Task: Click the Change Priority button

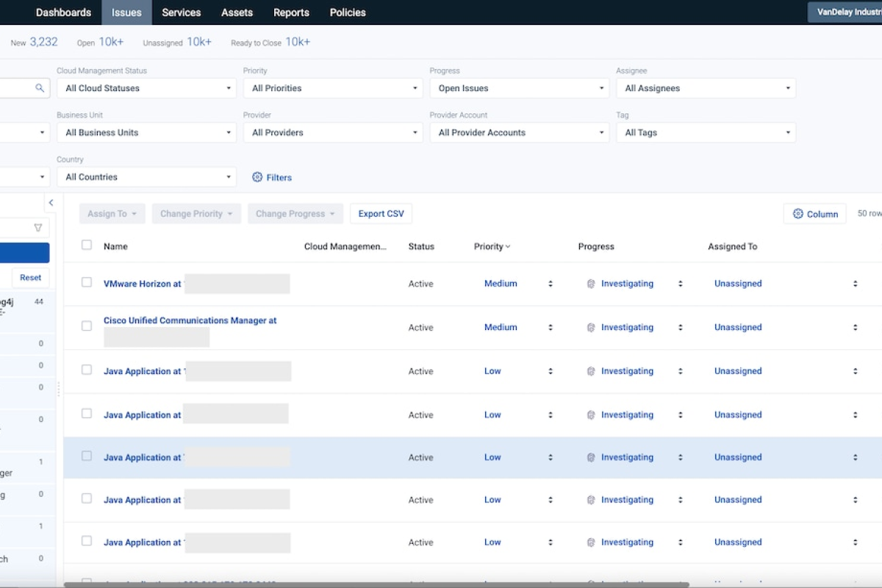Action: tap(196, 214)
